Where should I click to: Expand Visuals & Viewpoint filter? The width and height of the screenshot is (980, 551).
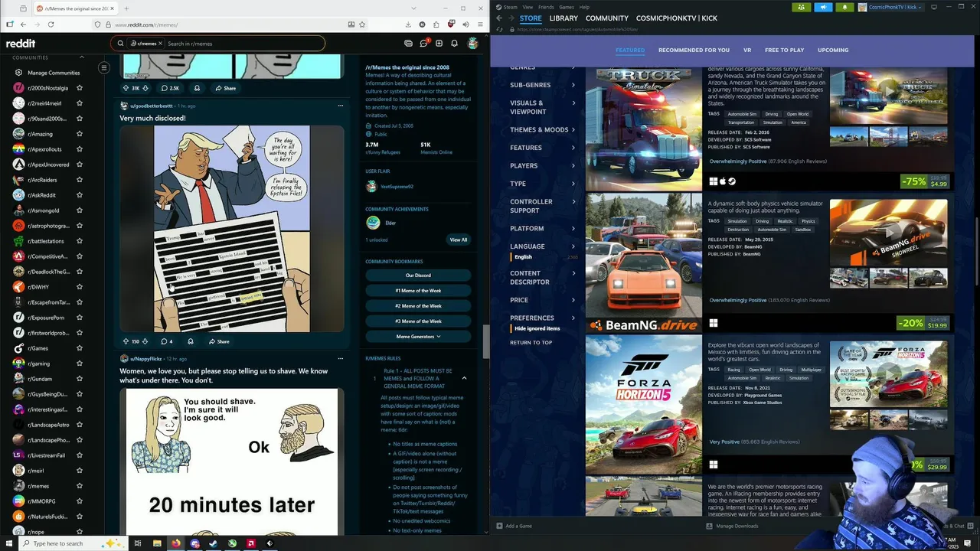click(x=542, y=107)
